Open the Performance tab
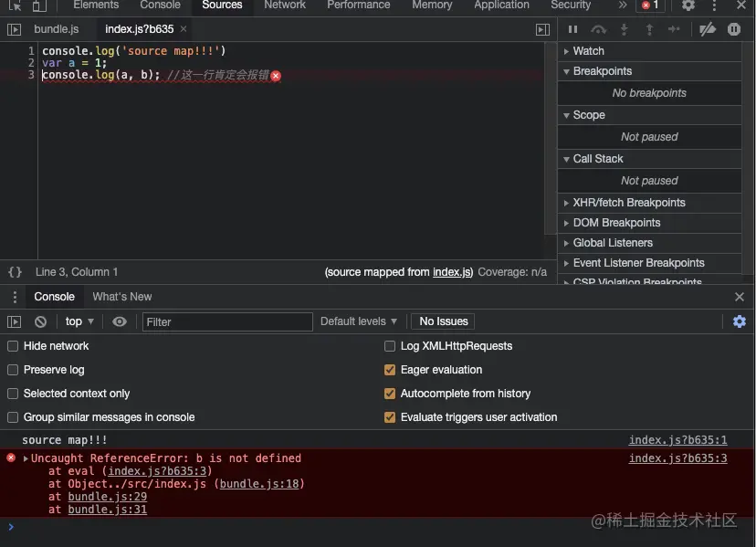Image resolution: width=756 pixels, height=547 pixels. 358,5
